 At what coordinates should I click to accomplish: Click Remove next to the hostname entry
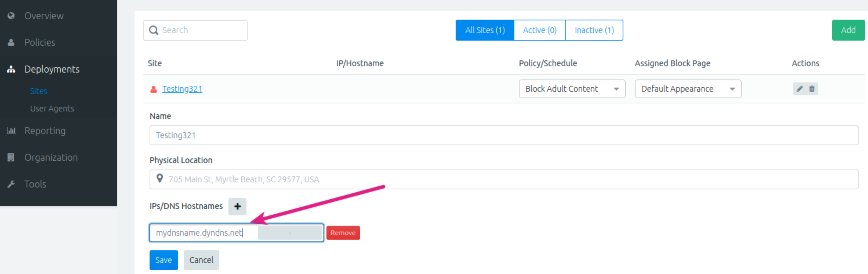343,232
